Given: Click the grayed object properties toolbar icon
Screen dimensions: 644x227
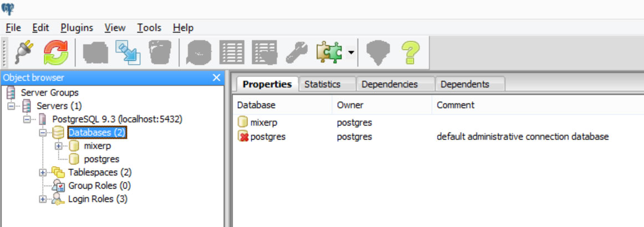Looking at the screenshot, I should (96, 52).
